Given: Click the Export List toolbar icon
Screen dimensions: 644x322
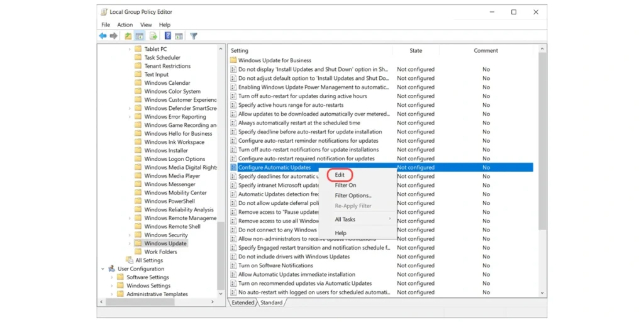Looking at the screenshot, I should (x=153, y=36).
